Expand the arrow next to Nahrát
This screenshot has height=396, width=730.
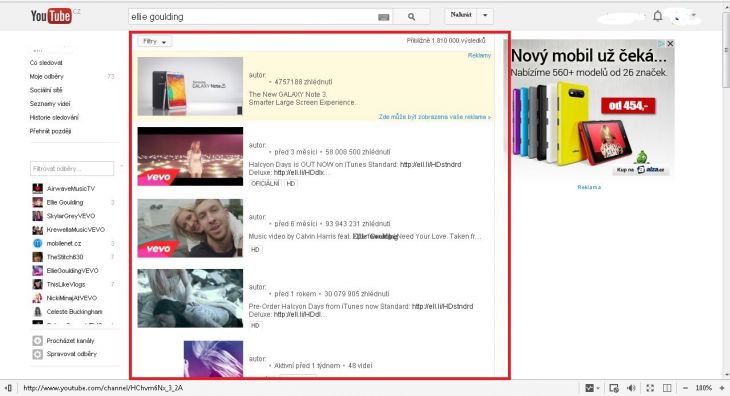tap(485, 15)
